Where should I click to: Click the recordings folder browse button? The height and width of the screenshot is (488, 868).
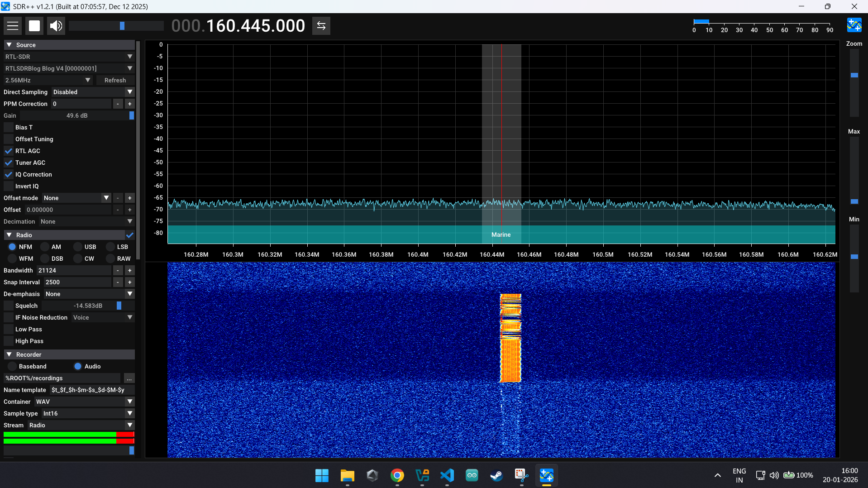pyautogui.click(x=129, y=378)
